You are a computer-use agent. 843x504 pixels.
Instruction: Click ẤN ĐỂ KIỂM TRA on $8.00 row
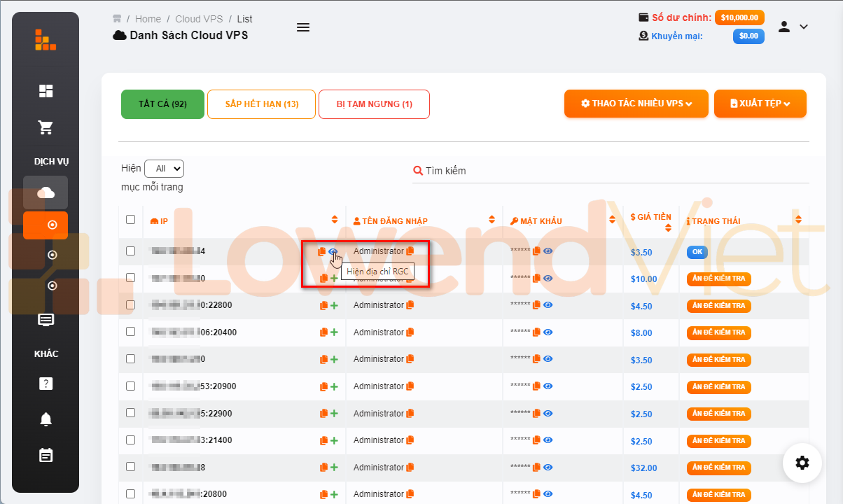[718, 332]
